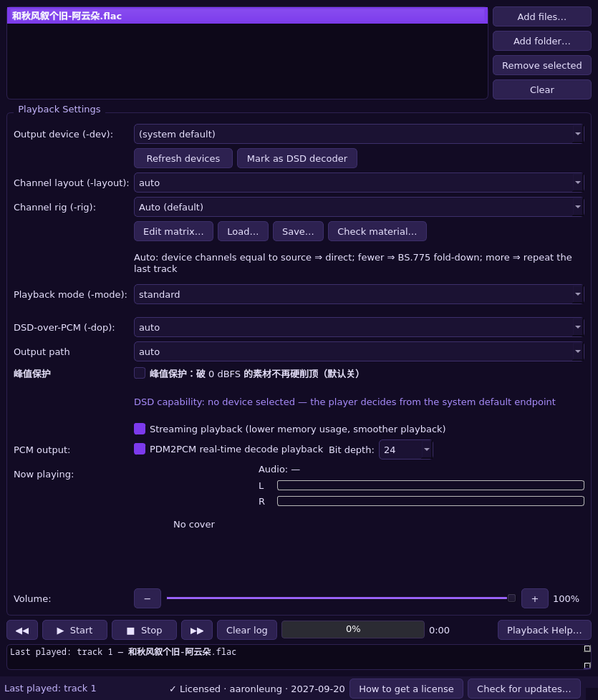Clear the playlist with Clear button

pos(541,89)
